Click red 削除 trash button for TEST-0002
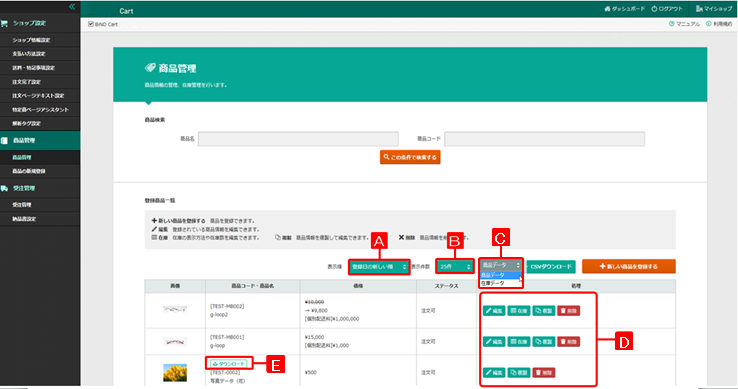This screenshot has width=738, height=389. (544, 373)
